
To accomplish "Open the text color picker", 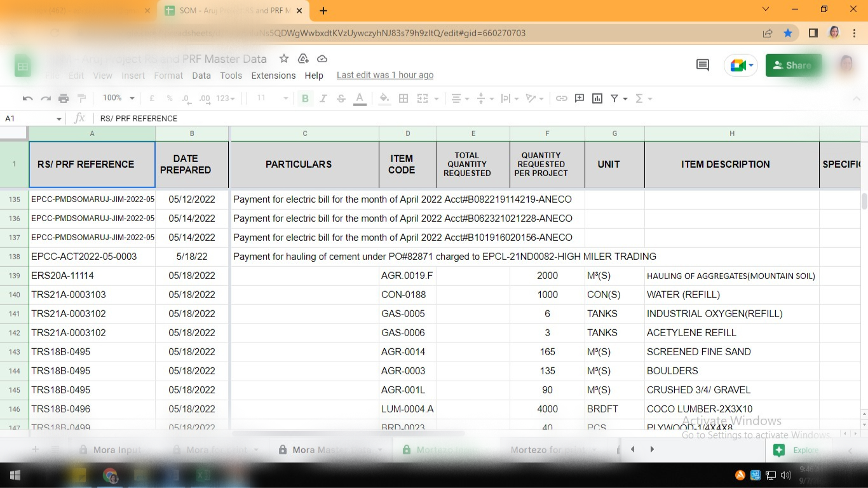I will coord(360,98).
